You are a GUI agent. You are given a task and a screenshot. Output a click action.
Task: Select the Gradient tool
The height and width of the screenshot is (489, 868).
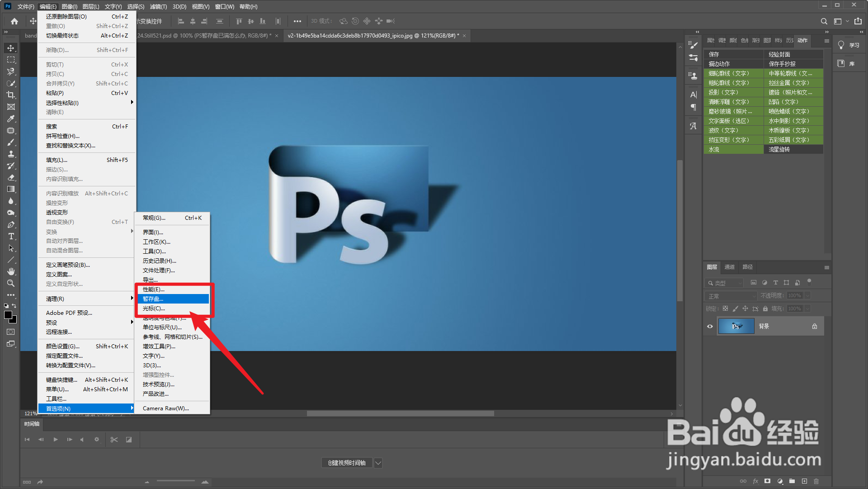coord(11,189)
